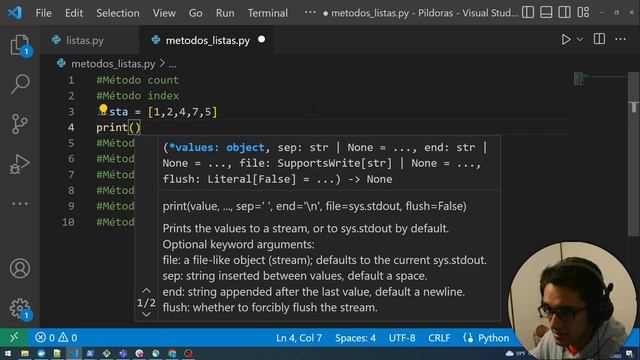The width and height of the screenshot is (640, 360).
Task: Open Customize Layout icon
Action: click(x=583, y=12)
